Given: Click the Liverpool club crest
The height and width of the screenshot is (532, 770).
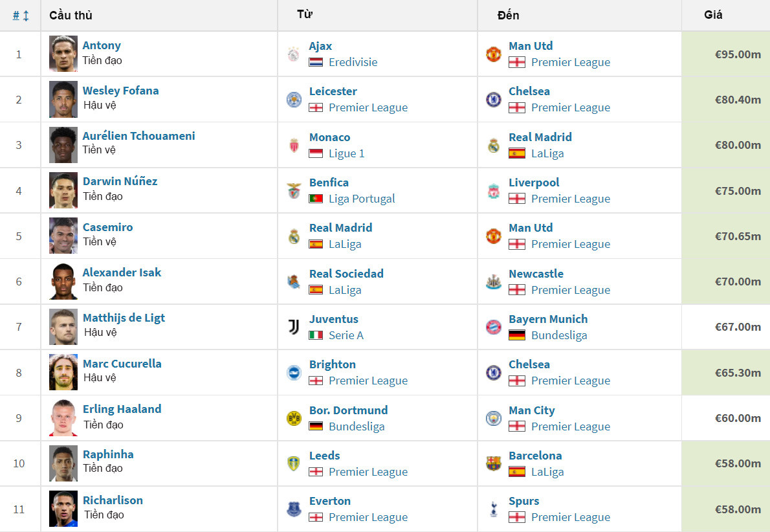Looking at the screenshot, I should tap(494, 191).
